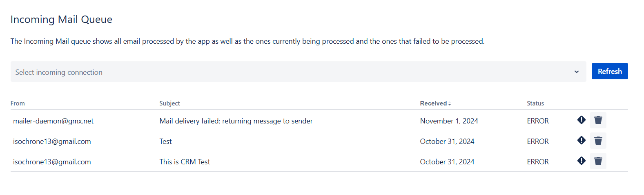Viewport: 644px width, 195px height.
Task: Delete the 'Test' email entry
Action: click(598, 141)
